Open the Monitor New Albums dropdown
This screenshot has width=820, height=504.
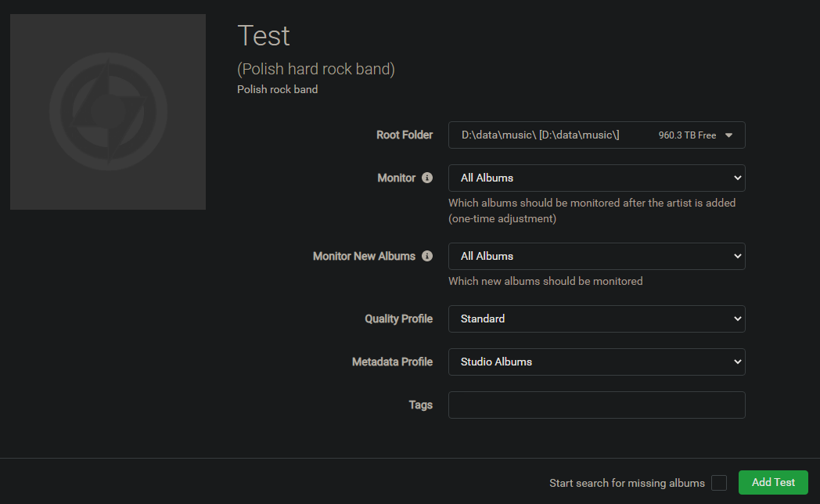click(x=597, y=256)
